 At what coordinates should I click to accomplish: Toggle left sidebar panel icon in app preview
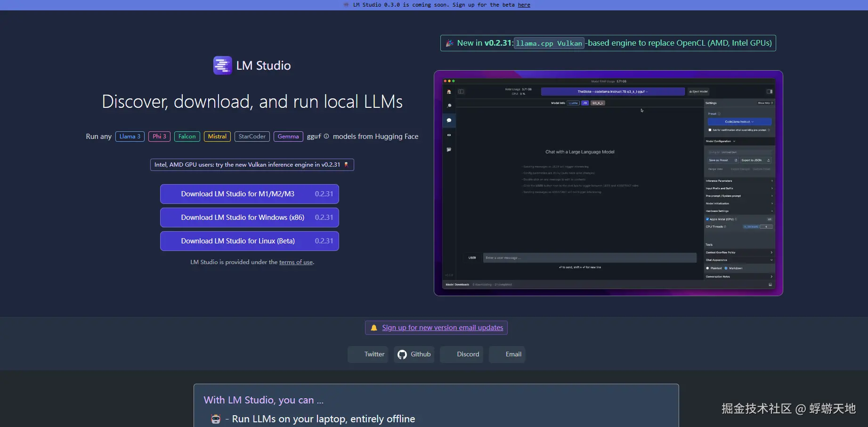coord(461,92)
